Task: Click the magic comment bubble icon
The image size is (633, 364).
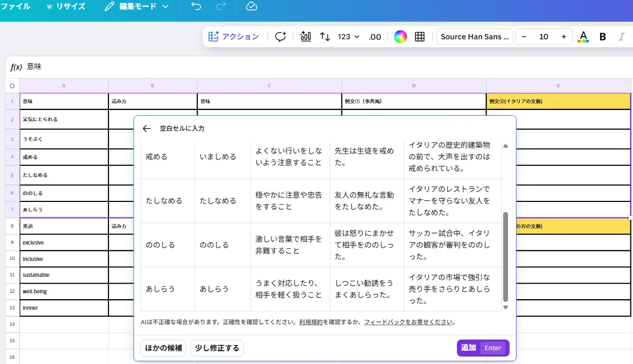Action: (280, 37)
